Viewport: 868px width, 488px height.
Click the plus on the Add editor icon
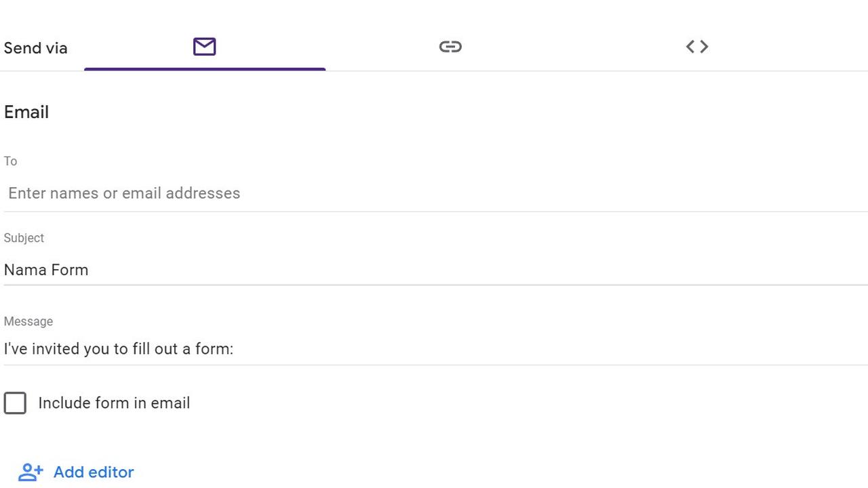[39, 468]
